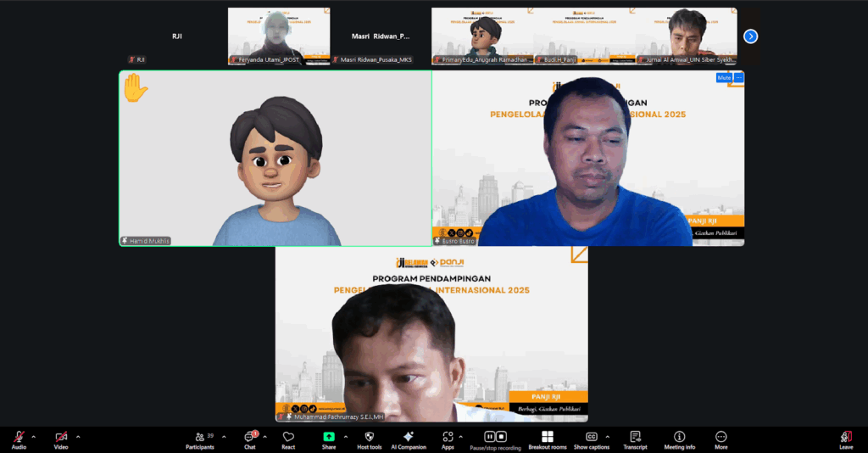Open Breakout rooms
This screenshot has height=453, width=868.
[547, 437]
